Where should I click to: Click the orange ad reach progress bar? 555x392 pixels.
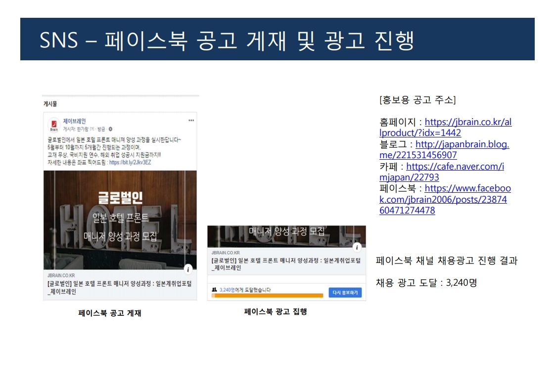(x=267, y=296)
